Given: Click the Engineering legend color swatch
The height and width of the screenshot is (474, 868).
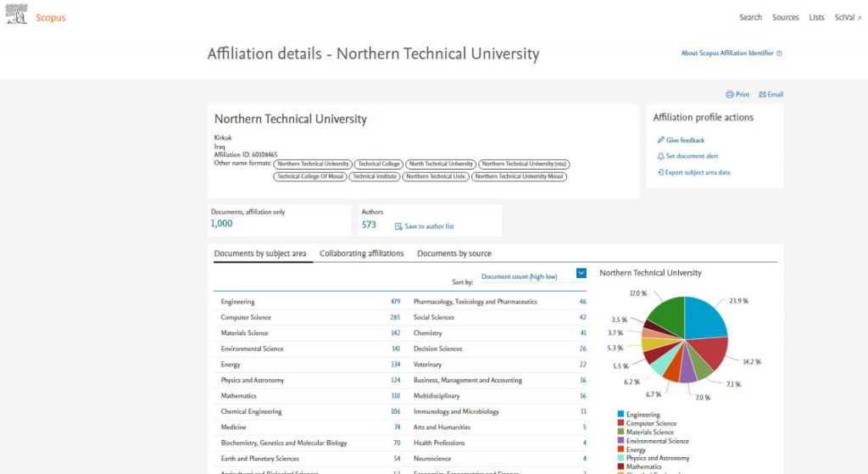Looking at the screenshot, I should point(620,414).
